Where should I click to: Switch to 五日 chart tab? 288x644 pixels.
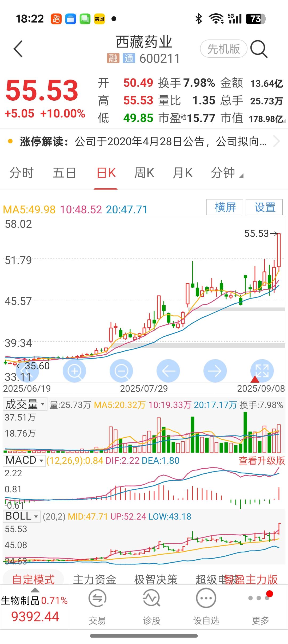[x=64, y=173]
